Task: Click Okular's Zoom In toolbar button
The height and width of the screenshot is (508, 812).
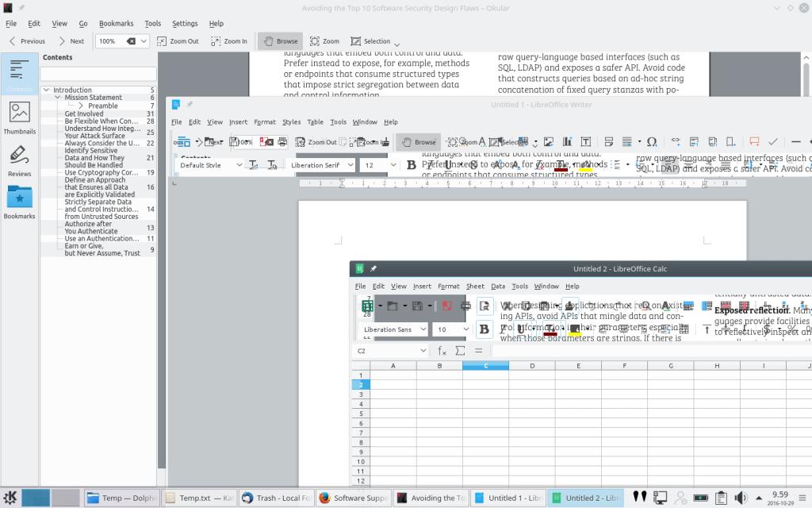Action: pos(228,41)
